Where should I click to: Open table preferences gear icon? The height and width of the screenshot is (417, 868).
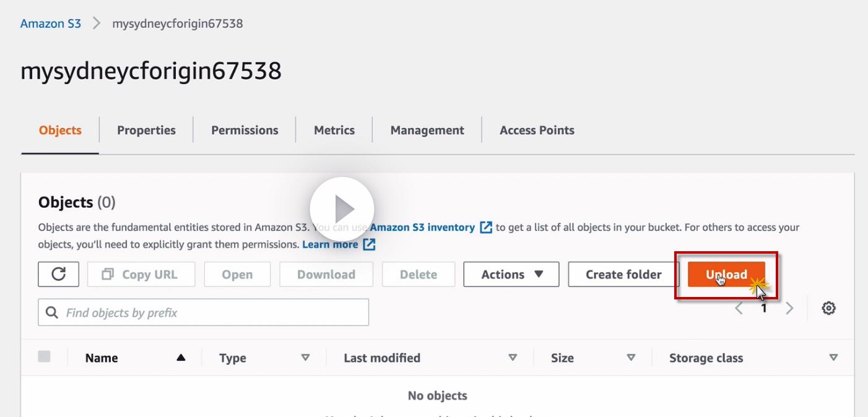[829, 308]
